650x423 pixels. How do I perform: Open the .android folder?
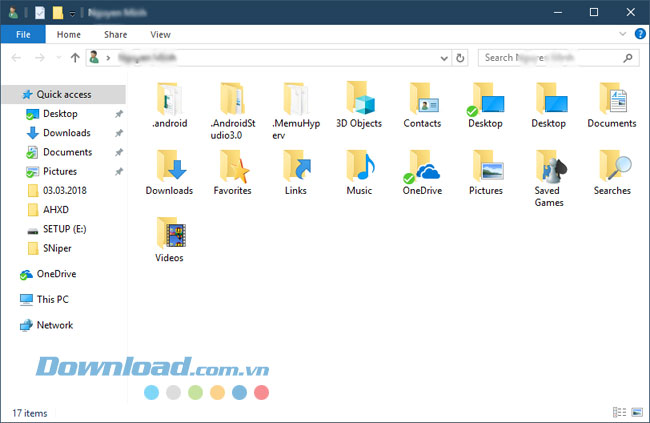pos(169,105)
